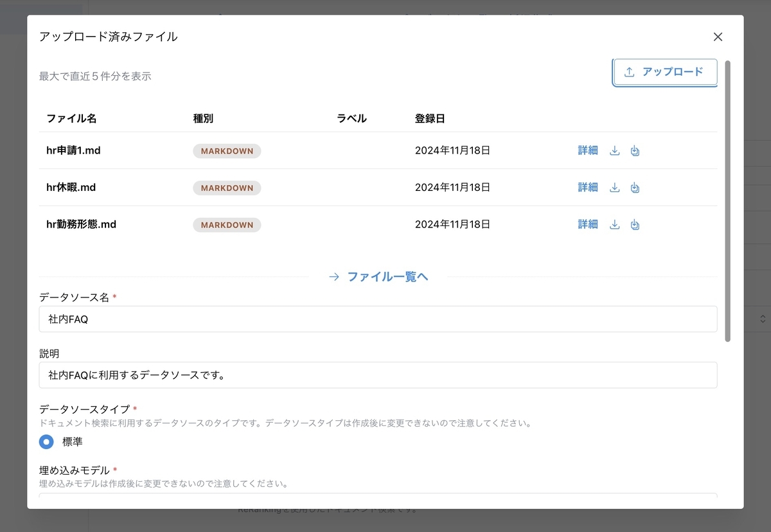Click download icon for hr休暇.md
This screenshot has width=771, height=532.
tap(614, 188)
